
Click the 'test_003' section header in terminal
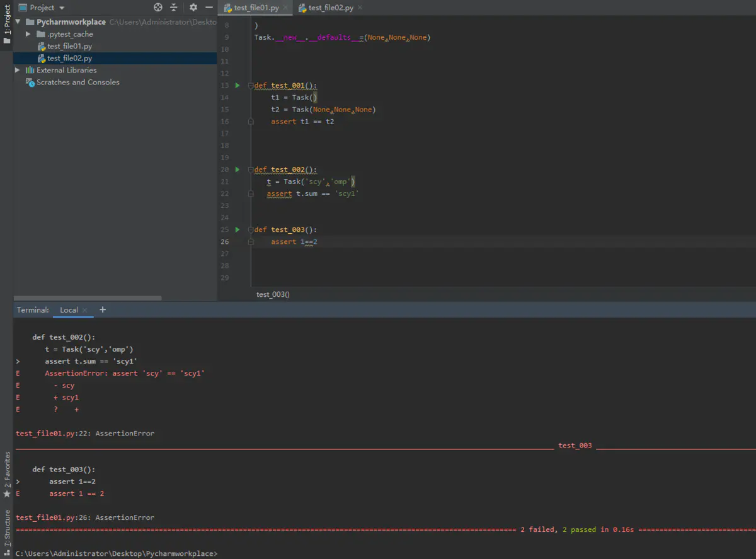[x=575, y=446]
